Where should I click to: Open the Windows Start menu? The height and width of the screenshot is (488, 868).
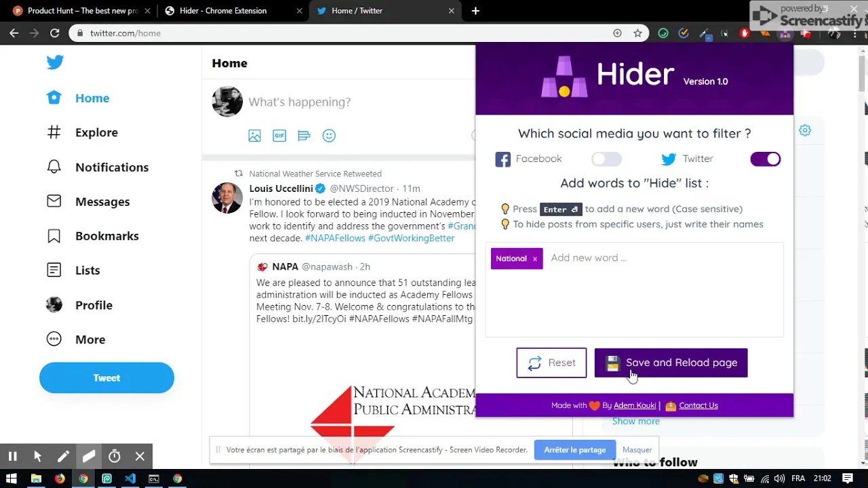(x=12, y=479)
